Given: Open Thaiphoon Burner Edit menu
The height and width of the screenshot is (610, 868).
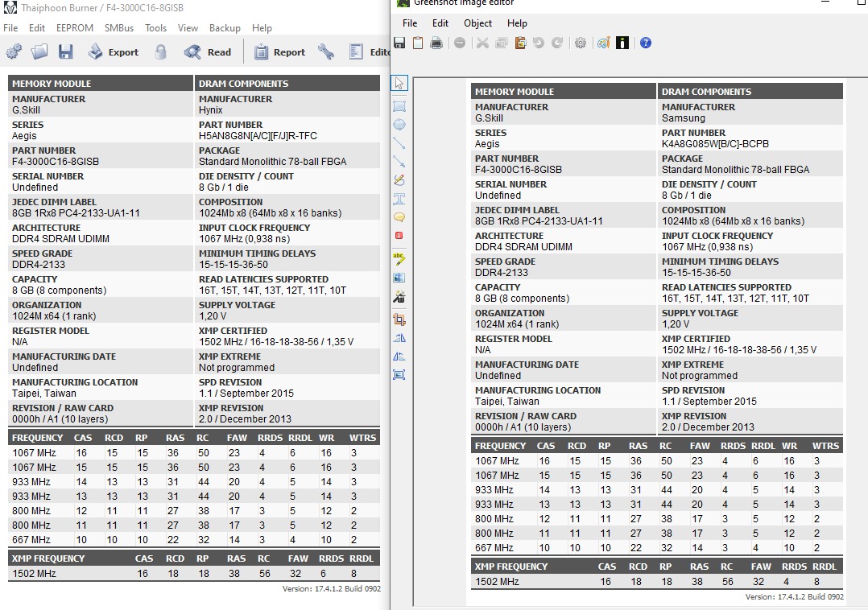Looking at the screenshot, I should [37, 27].
